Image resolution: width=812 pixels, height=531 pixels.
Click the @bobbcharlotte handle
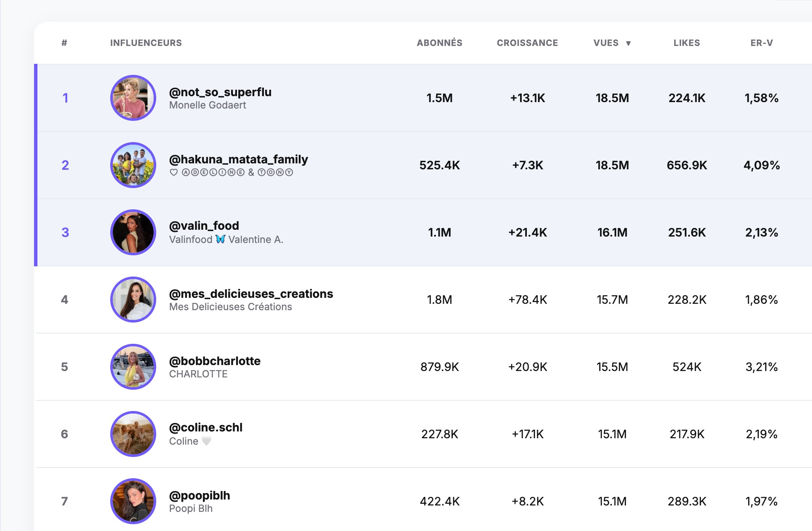coord(214,361)
